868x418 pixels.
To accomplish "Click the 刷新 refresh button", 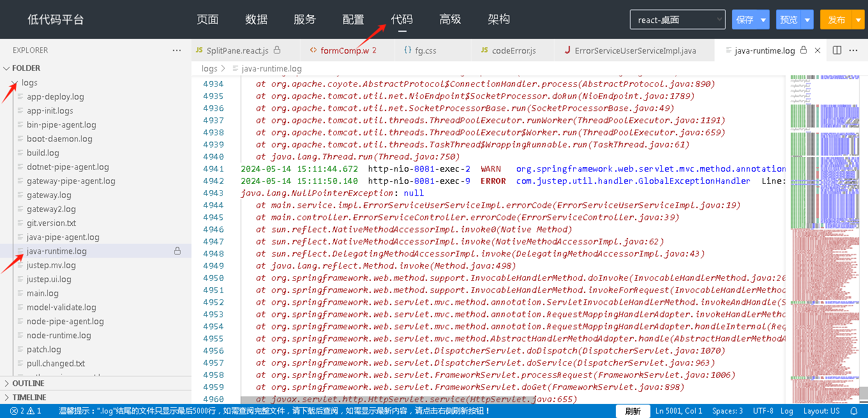I will (632, 411).
